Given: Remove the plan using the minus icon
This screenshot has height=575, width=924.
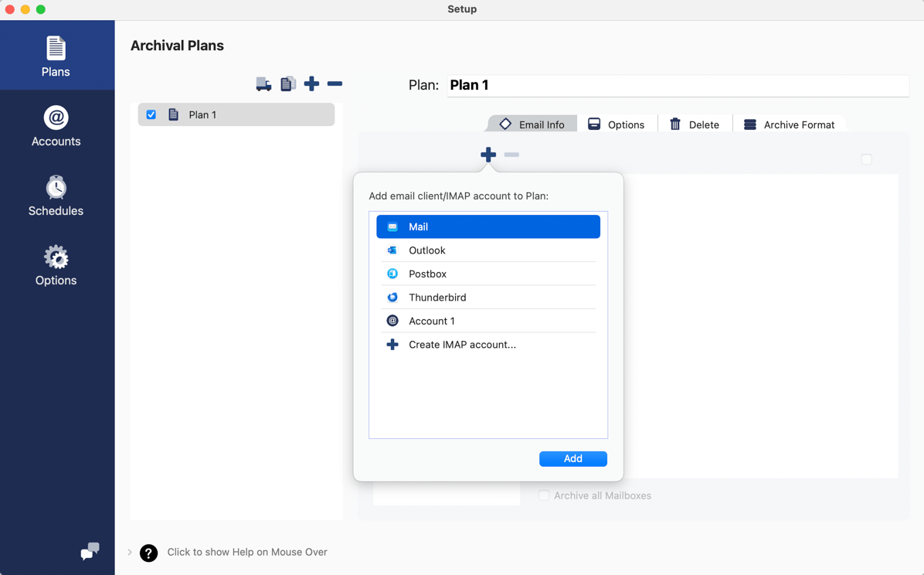Looking at the screenshot, I should [335, 83].
